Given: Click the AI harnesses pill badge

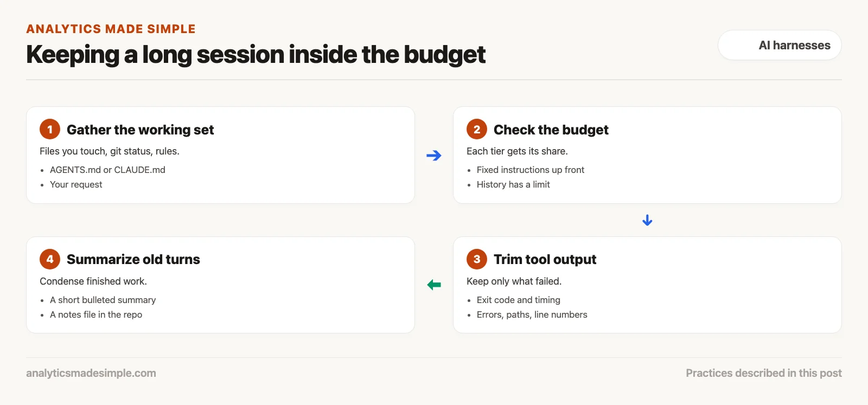Looking at the screenshot, I should pos(780,45).
